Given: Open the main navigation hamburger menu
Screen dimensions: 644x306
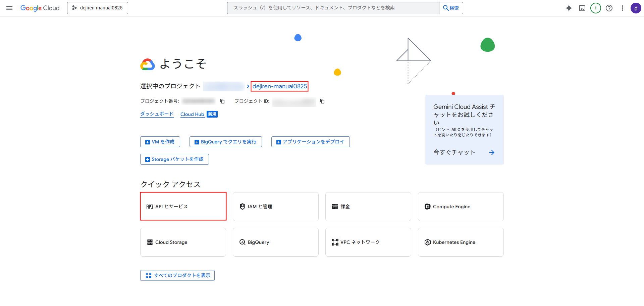Looking at the screenshot, I should click(9, 8).
